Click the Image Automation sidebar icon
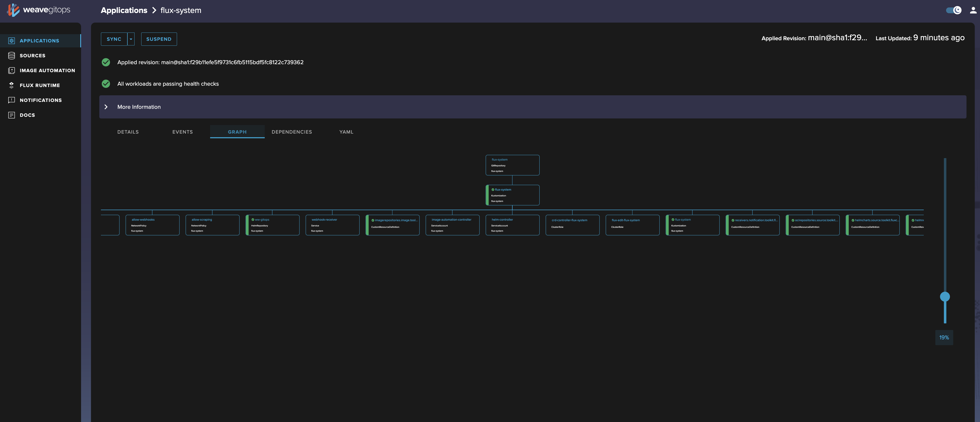This screenshot has width=980, height=422. coord(11,70)
